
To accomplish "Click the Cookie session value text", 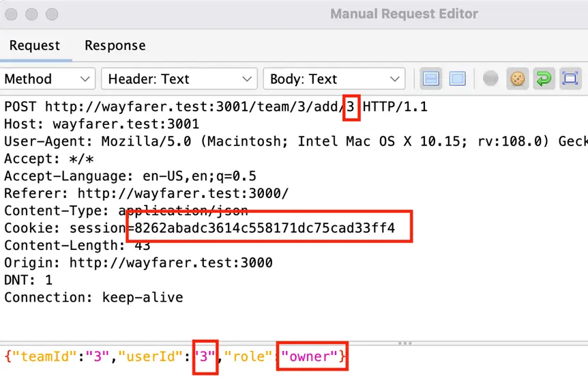I will (265, 228).
